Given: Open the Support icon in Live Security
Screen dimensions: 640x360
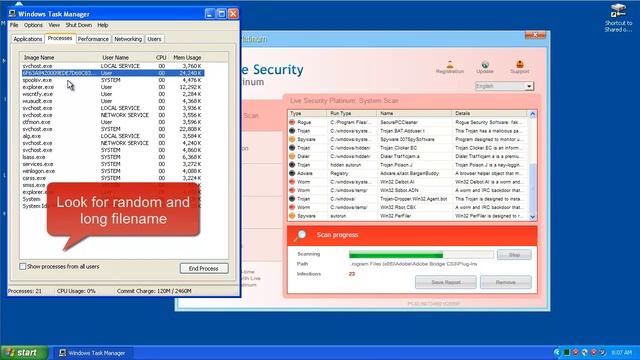Looking at the screenshot, I should [x=520, y=64].
